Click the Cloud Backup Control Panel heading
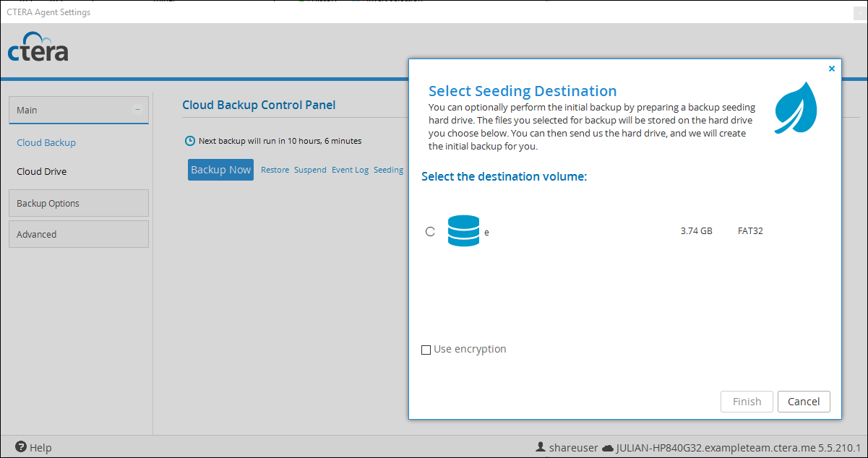 [259, 105]
